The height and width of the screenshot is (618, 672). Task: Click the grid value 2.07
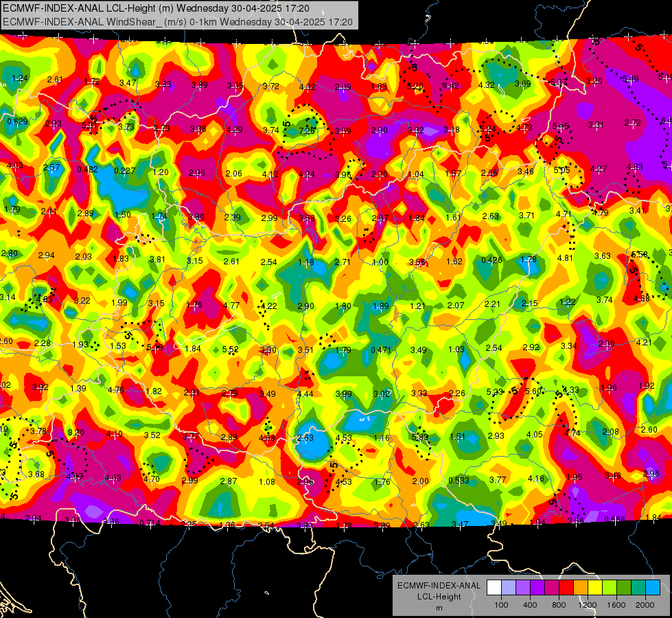456,305
